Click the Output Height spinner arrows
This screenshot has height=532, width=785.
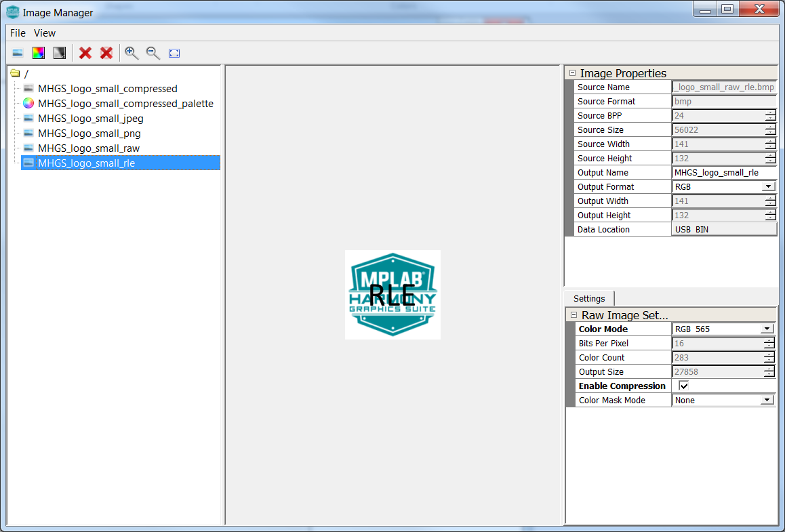point(770,216)
